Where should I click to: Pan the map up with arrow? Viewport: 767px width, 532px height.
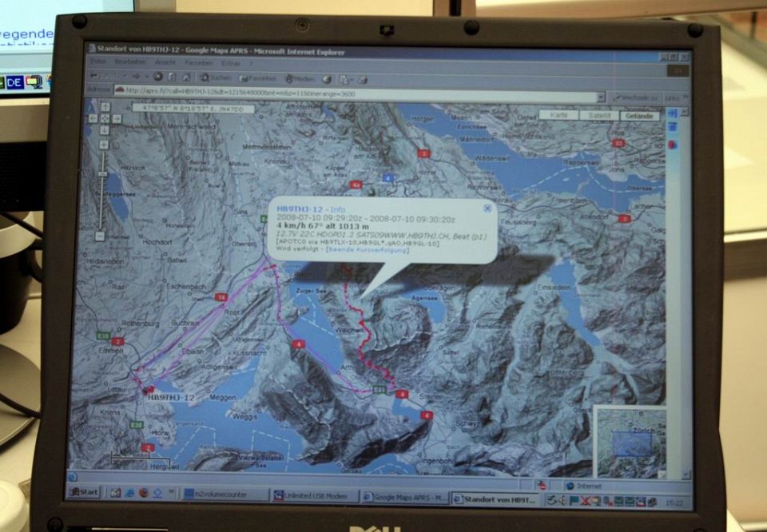pyautogui.click(x=105, y=107)
